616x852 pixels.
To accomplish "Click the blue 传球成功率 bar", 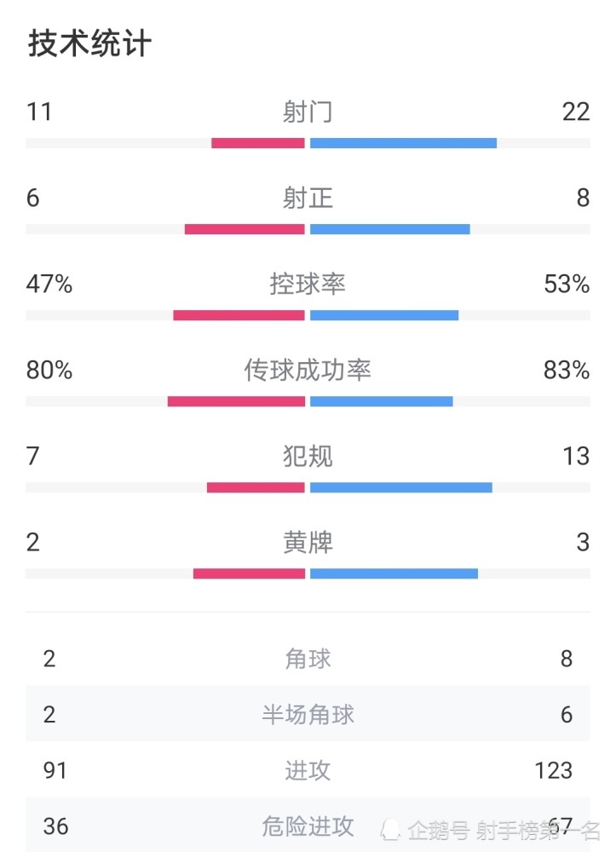I will 382,401.
